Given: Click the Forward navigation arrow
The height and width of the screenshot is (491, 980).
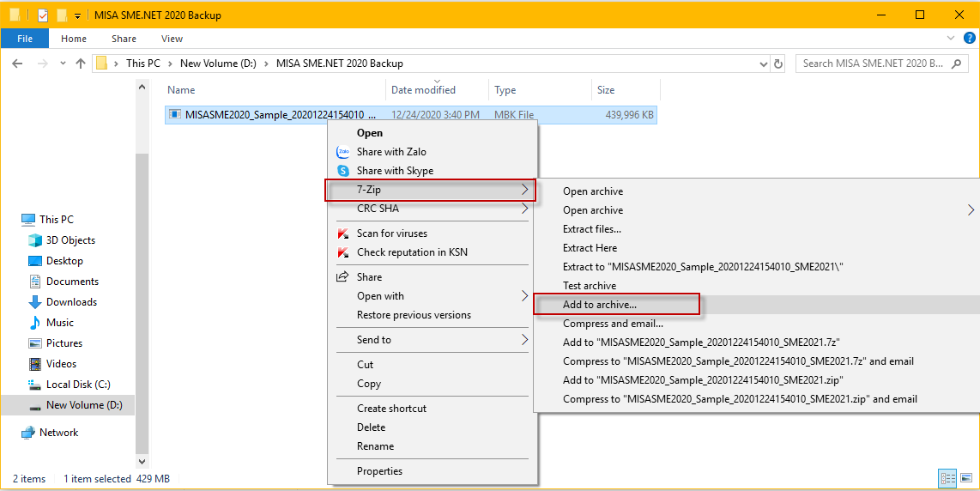Looking at the screenshot, I should 43,64.
